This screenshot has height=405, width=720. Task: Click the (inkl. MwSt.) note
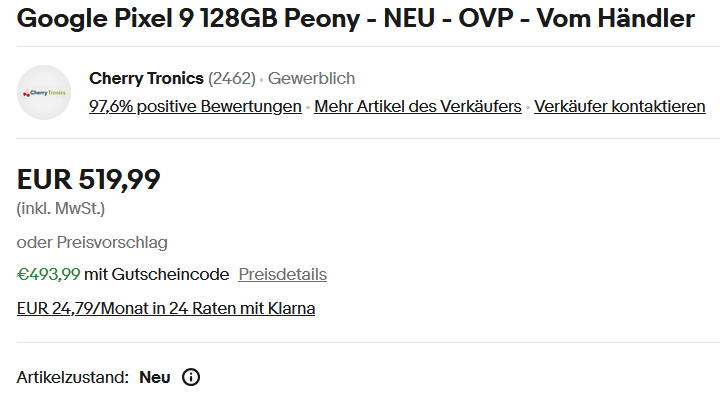point(61,209)
